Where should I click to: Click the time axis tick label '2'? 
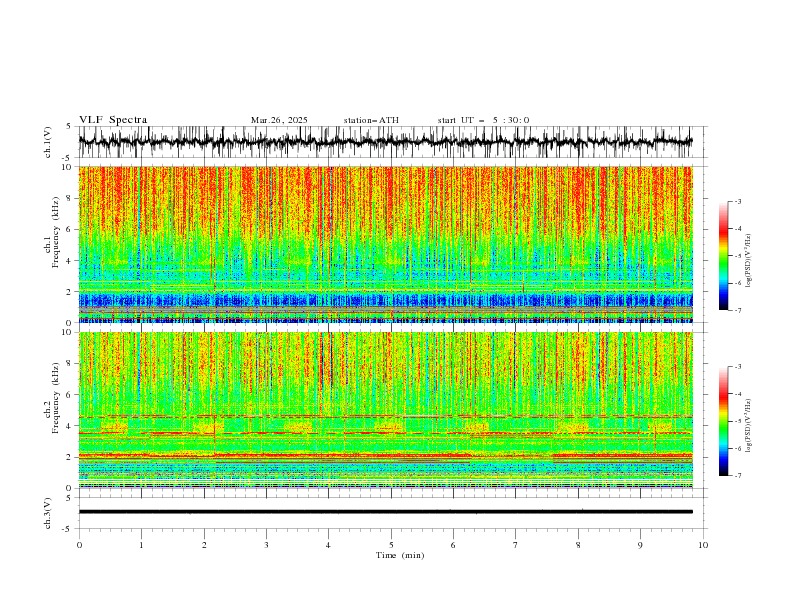[x=204, y=545]
